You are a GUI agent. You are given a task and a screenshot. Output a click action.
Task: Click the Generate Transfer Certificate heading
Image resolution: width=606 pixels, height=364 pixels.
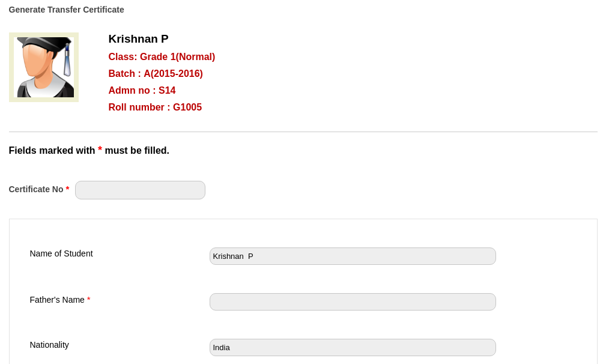67,10
